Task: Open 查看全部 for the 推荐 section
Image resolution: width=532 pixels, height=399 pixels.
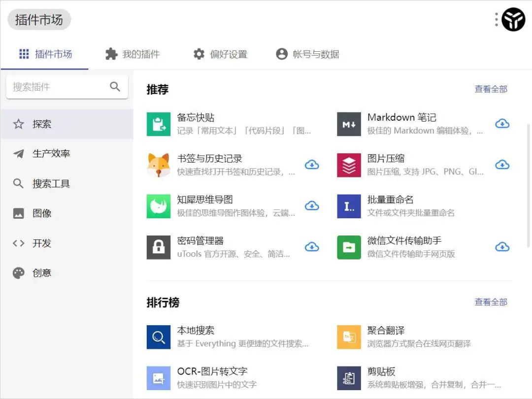Action: pos(491,89)
